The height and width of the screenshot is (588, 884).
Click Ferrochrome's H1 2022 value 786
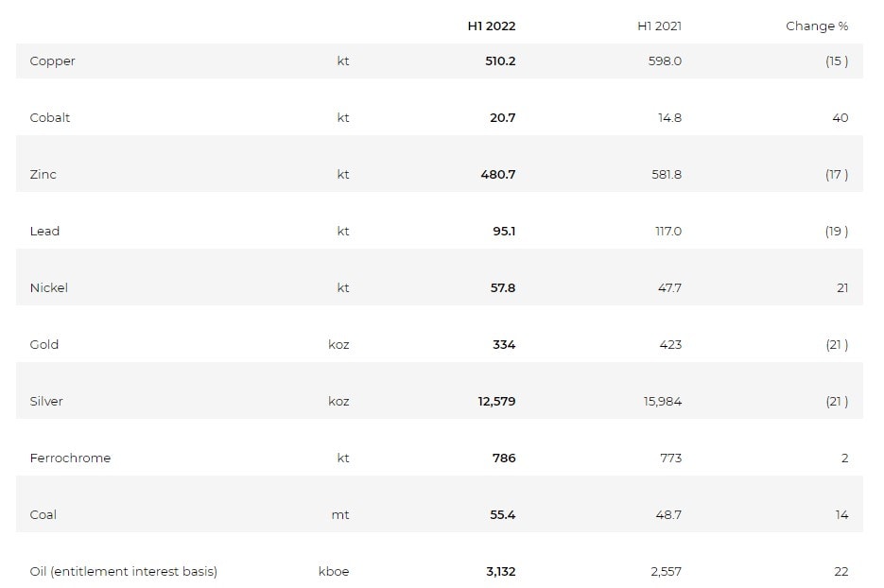coord(504,458)
